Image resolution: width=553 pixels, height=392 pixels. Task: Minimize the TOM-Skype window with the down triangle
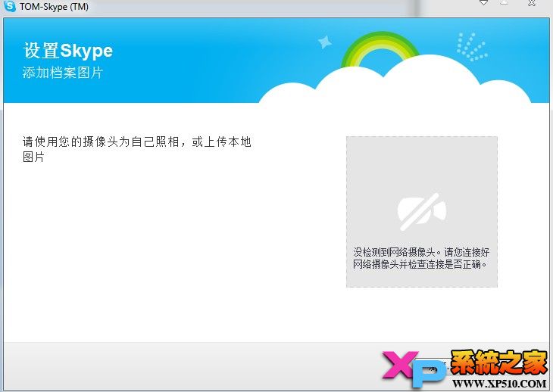click(x=483, y=3)
